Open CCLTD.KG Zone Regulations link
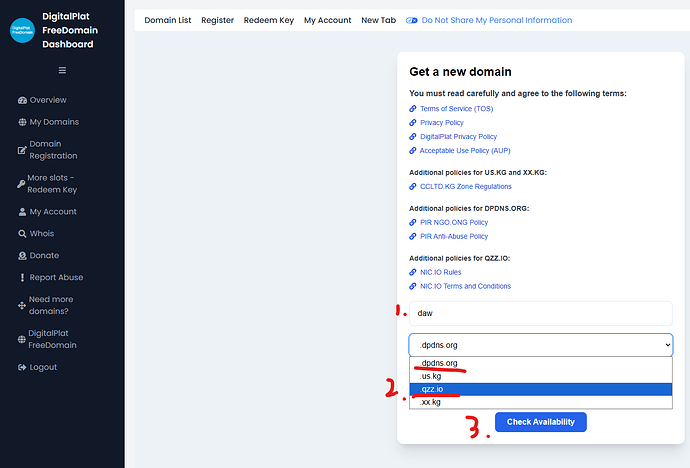Screen dimensions: 690x468 pos(466,186)
